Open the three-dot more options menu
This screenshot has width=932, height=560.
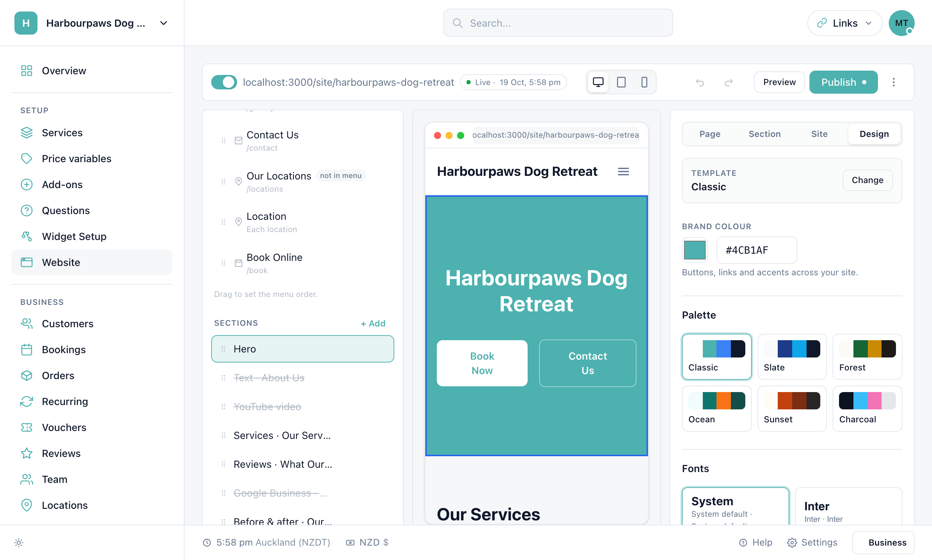coord(893,82)
